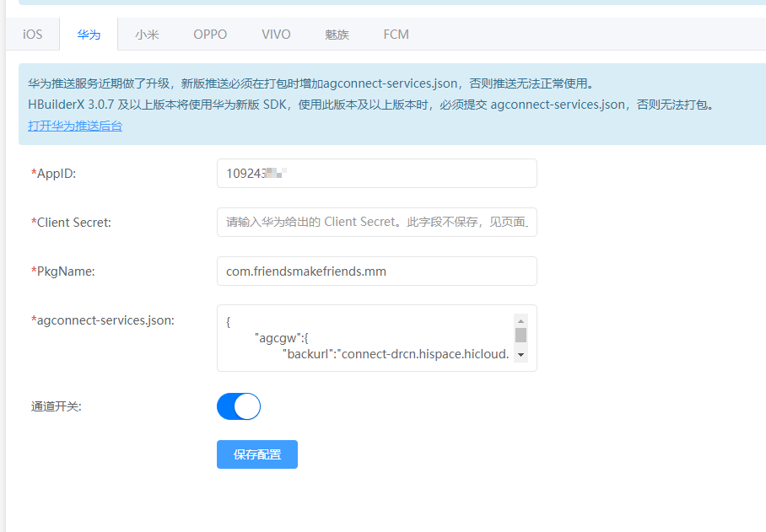Click the *PkgName: label
This screenshot has height=532, width=766.
tap(63, 271)
